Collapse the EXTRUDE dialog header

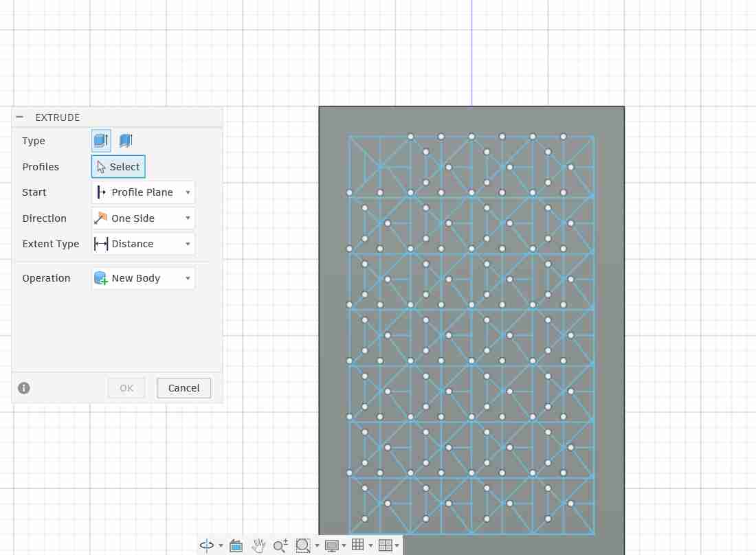click(19, 117)
